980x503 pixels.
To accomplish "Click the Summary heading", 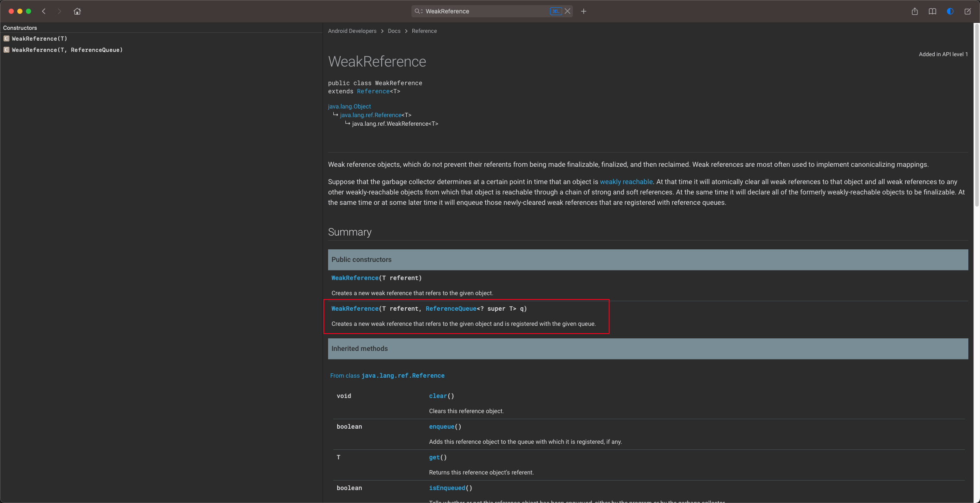I will point(350,232).
